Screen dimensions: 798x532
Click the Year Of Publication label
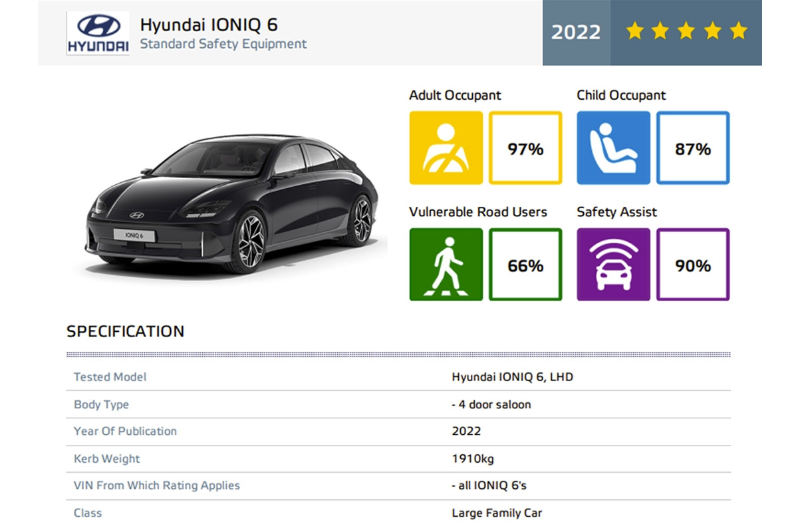pos(125,431)
